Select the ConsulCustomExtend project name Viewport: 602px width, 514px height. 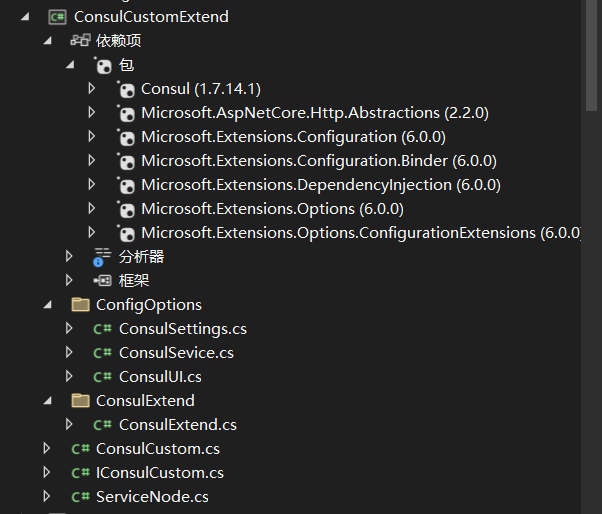(x=151, y=17)
